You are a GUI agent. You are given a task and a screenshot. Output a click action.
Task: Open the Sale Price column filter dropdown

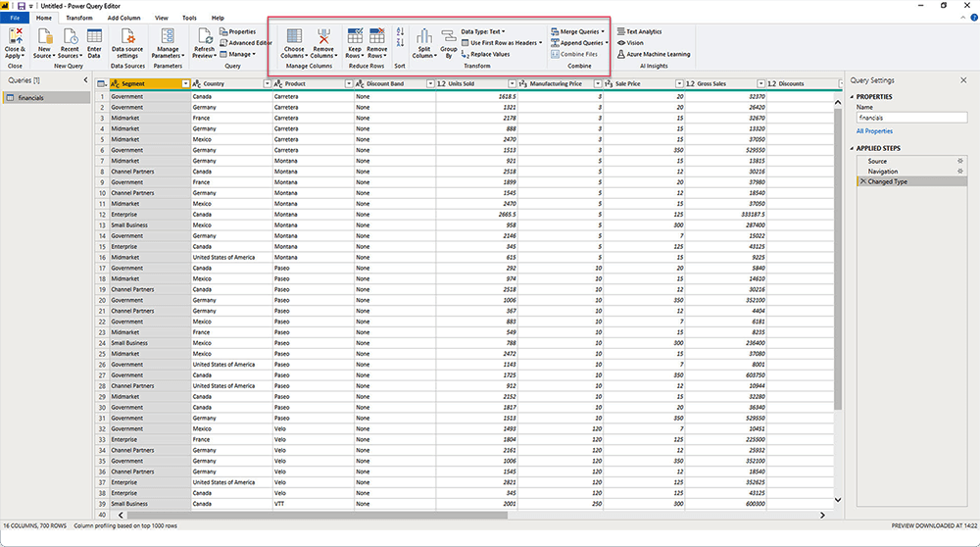coord(679,83)
